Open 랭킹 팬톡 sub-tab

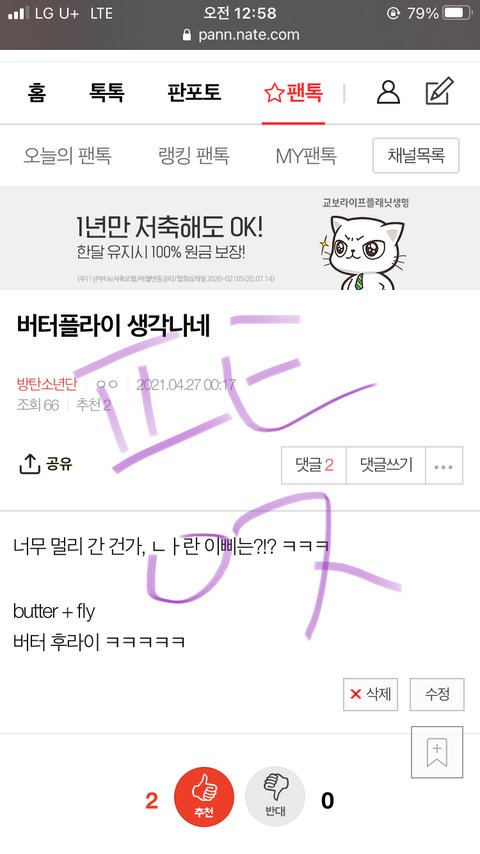[x=193, y=156]
